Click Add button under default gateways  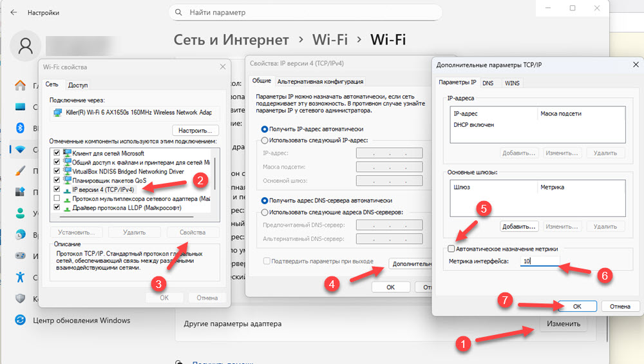tap(519, 226)
